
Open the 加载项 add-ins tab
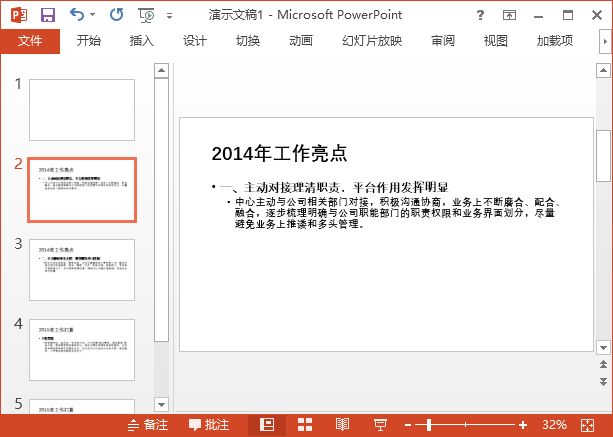[555, 41]
